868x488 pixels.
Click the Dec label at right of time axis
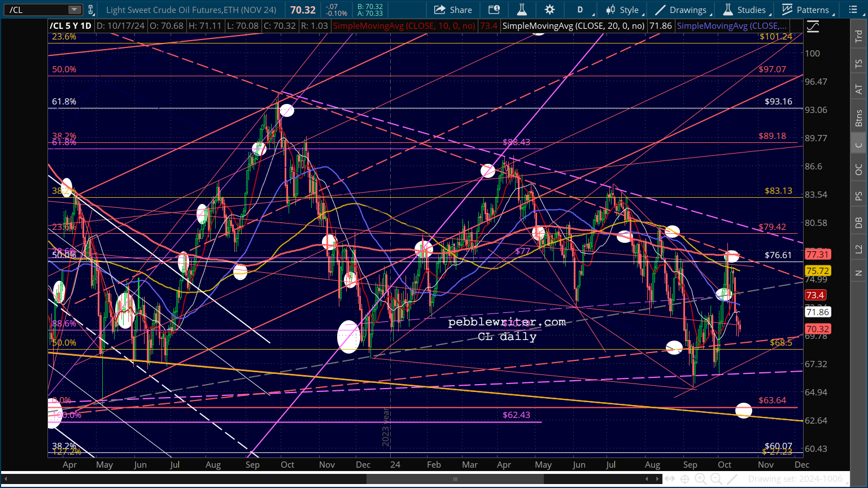pos(802,465)
